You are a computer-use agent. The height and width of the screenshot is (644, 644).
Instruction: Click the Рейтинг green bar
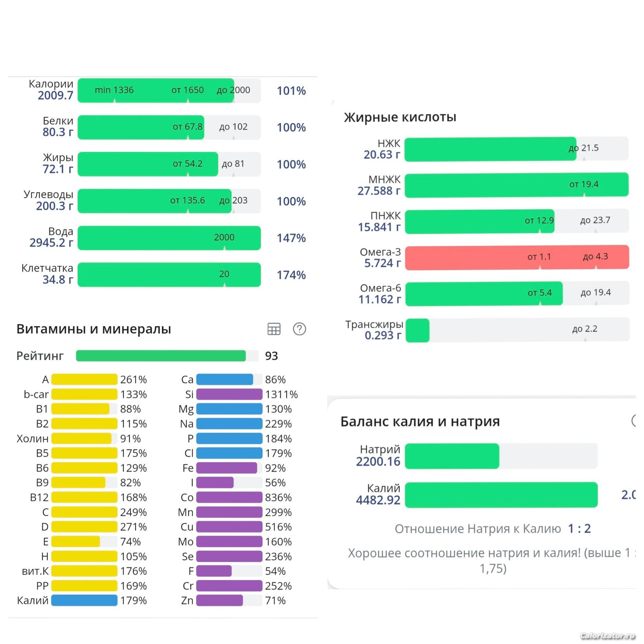(167, 356)
